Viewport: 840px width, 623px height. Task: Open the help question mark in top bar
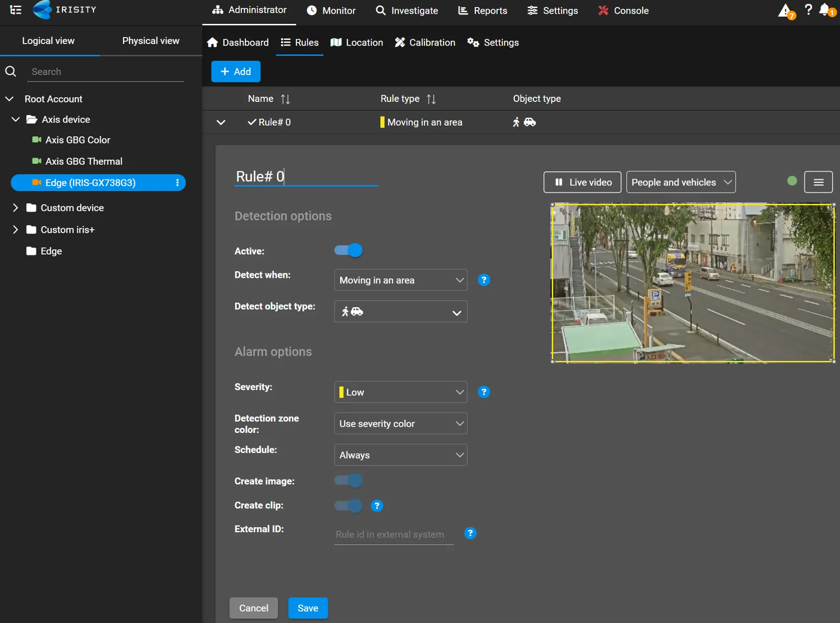point(808,9)
